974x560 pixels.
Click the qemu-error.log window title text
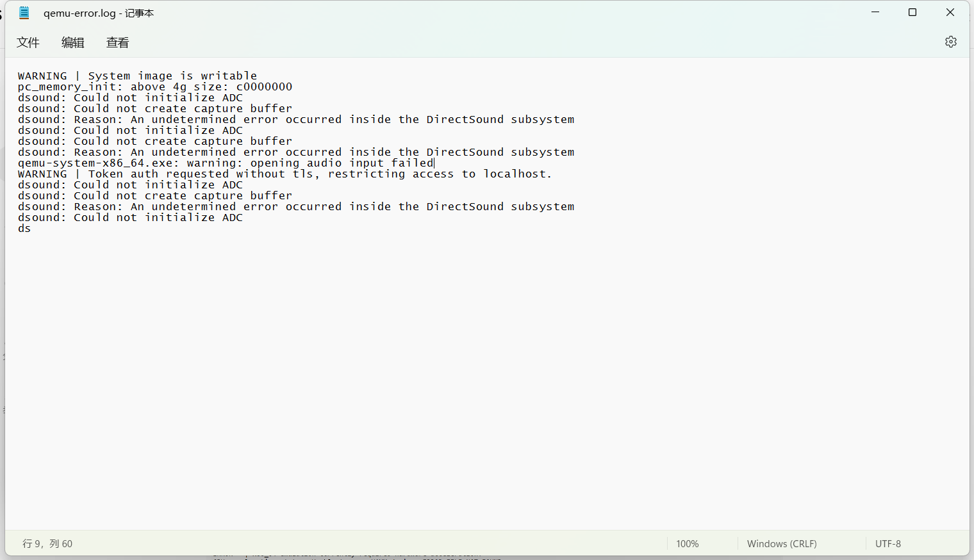(99, 13)
